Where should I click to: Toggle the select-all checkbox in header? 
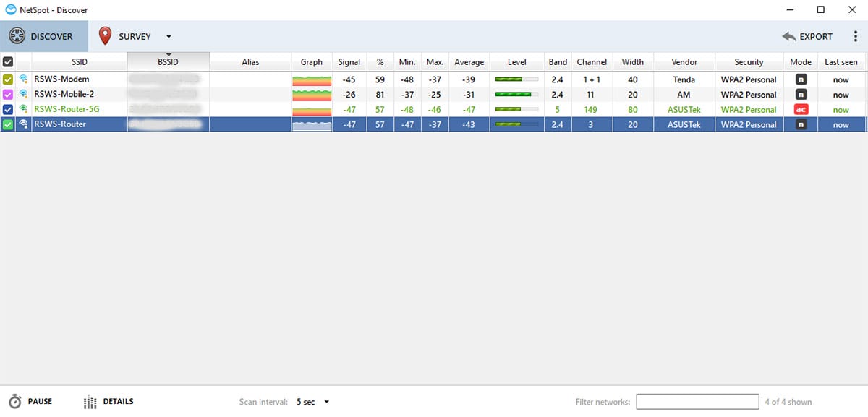click(8, 62)
